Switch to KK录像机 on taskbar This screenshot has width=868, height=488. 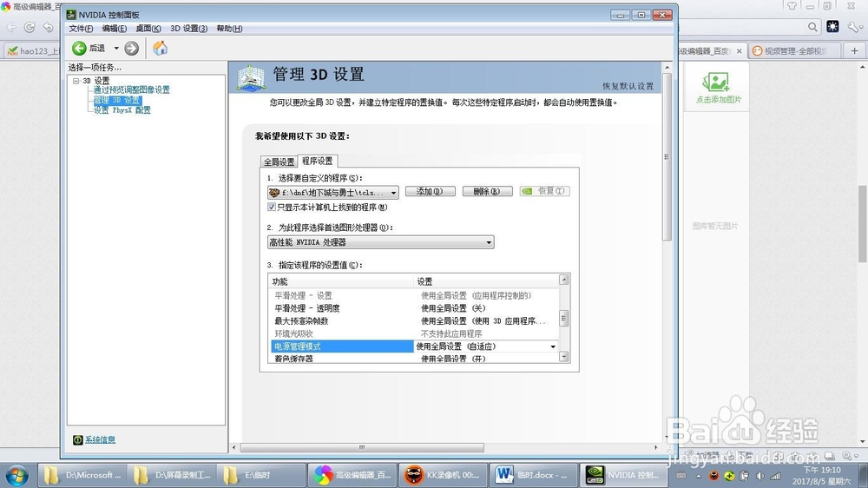pos(441,475)
